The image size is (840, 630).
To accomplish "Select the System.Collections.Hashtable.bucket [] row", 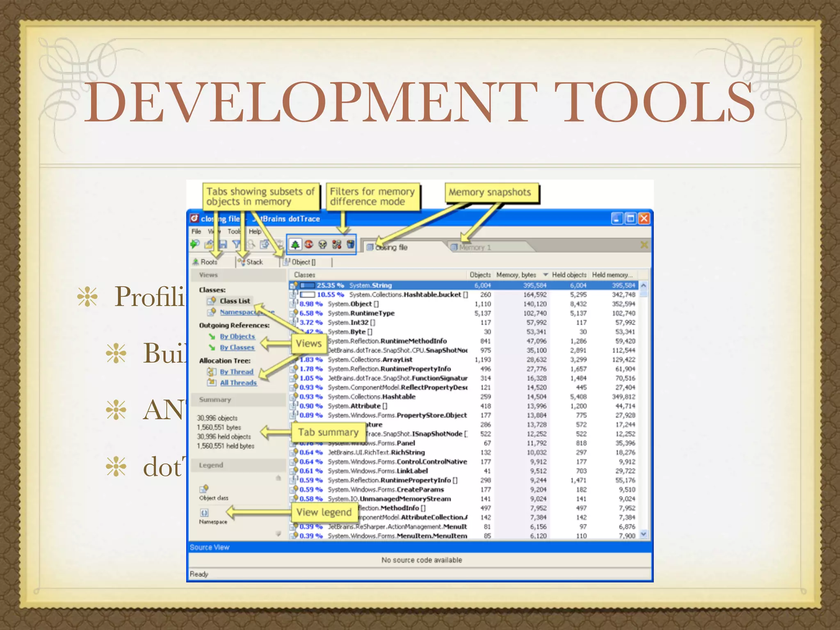I will click(463, 294).
